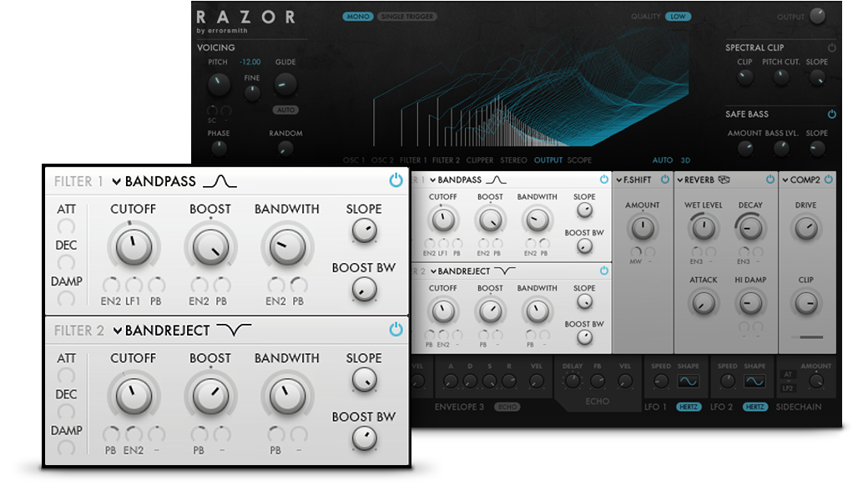Click LFO 2 HERTZ button
868x501 pixels.
[755, 407]
